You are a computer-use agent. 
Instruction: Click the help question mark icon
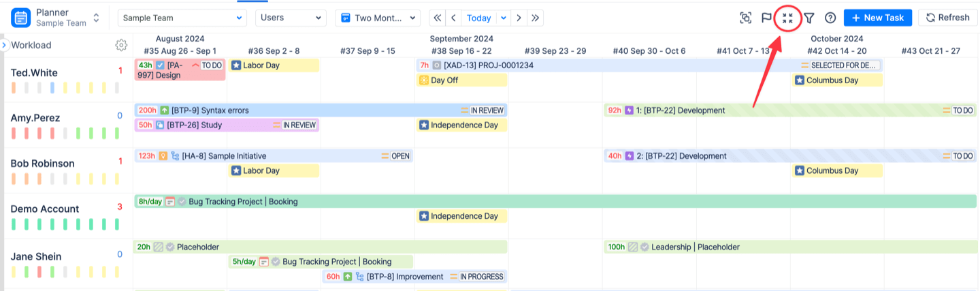[830, 18]
